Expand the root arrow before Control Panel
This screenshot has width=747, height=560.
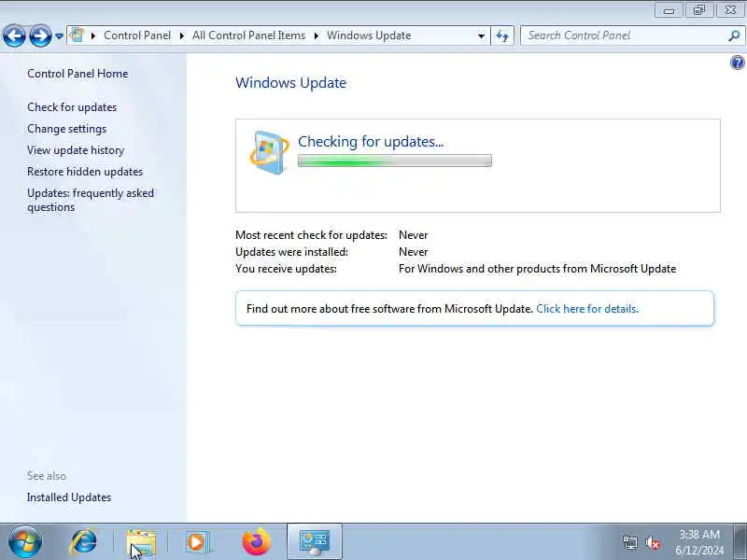pyautogui.click(x=93, y=35)
